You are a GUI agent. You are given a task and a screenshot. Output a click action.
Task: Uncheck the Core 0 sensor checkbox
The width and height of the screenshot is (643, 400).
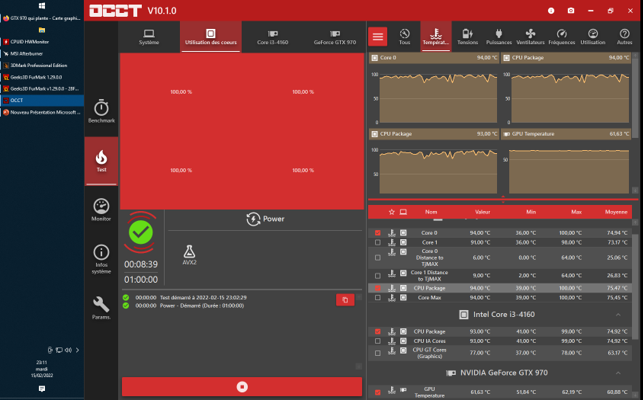click(378, 233)
